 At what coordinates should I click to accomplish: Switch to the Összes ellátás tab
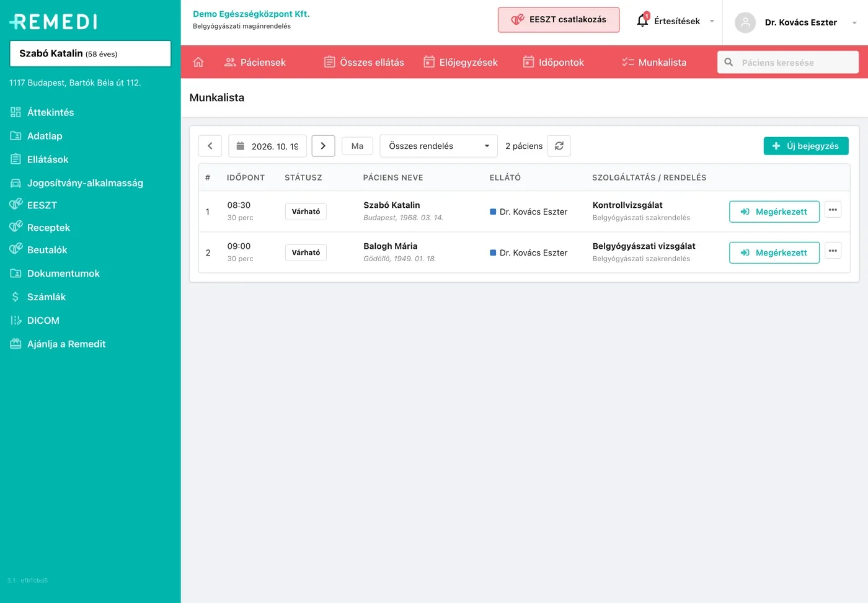364,62
